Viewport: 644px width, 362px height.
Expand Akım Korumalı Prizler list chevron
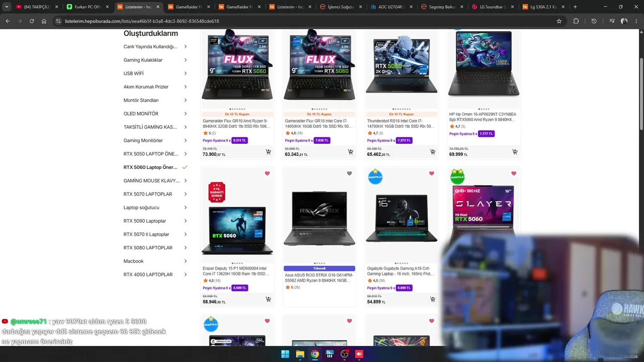point(185,87)
